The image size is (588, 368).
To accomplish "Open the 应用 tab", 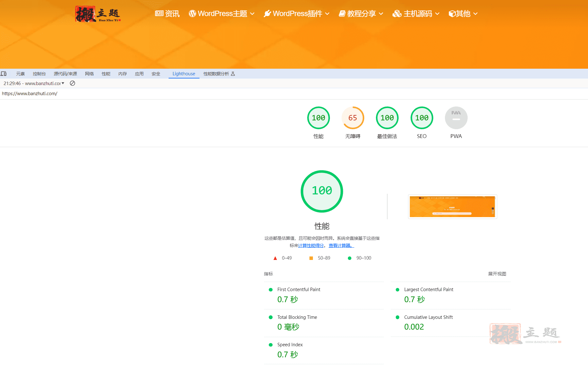I will (139, 74).
